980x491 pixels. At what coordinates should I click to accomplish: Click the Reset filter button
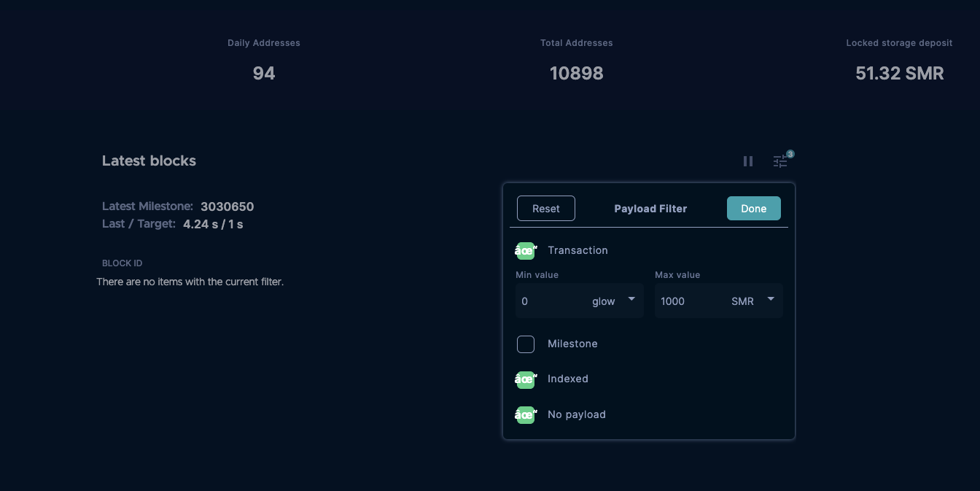[x=546, y=208]
